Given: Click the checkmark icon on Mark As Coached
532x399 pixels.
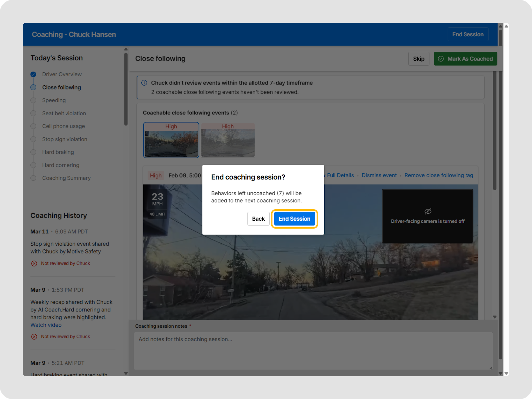Looking at the screenshot, I should point(441,59).
